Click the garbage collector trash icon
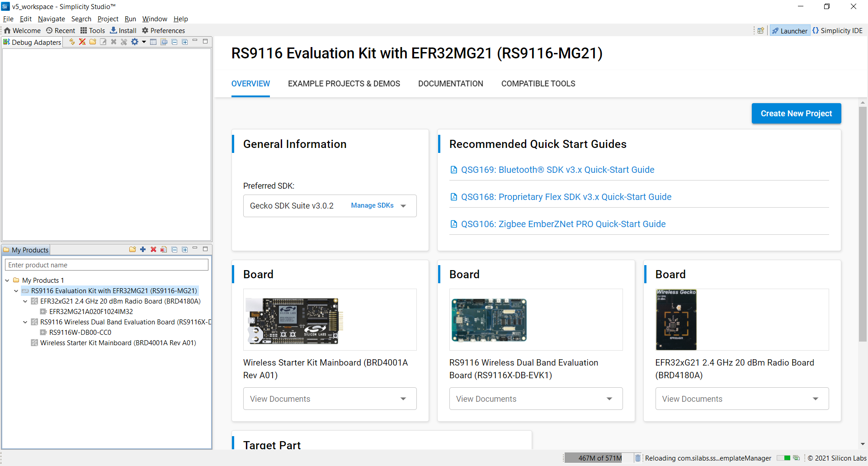This screenshot has height=466, width=868. (x=637, y=458)
